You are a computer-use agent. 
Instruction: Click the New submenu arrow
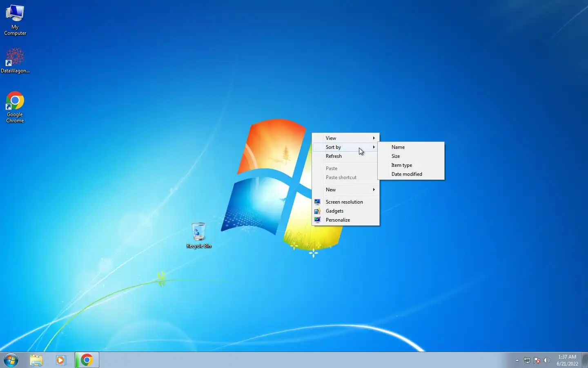(374, 190)
